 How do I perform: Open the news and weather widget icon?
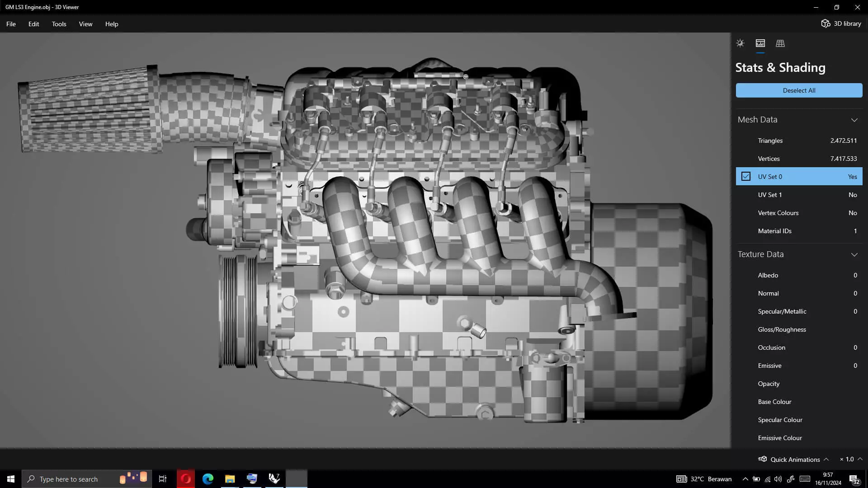pyautogui.click(x=681, y=479)
